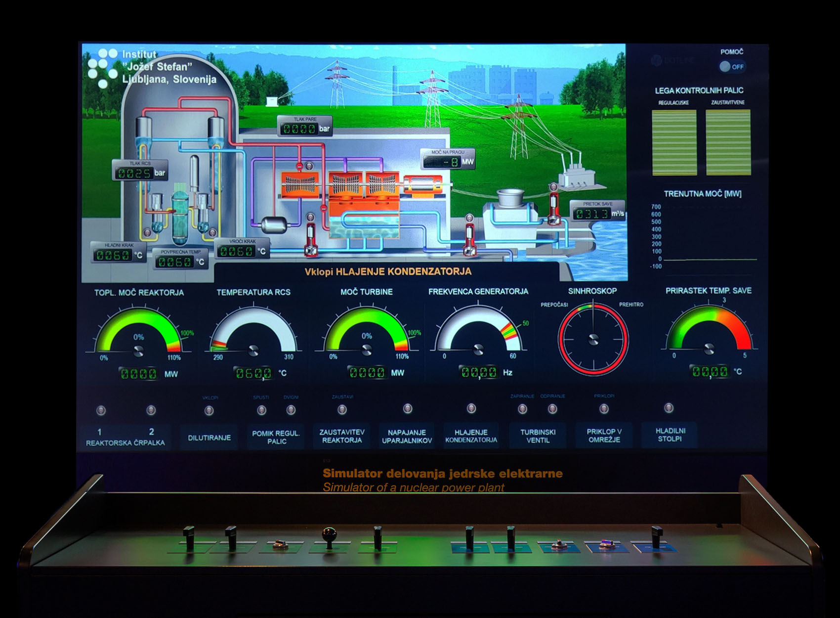Click the cooling tower icon in diagram
The height and width of the screenshot is (618, 840).
click(510, 198)
